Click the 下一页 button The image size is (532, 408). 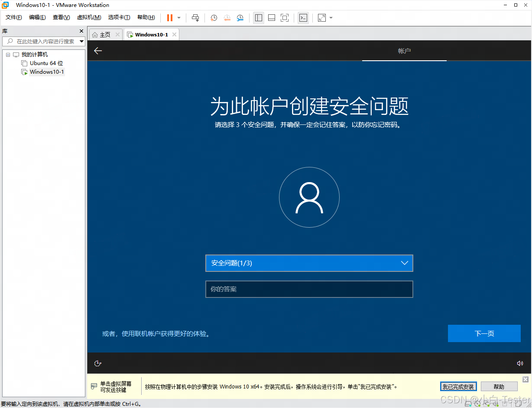[x=484, y=333]
